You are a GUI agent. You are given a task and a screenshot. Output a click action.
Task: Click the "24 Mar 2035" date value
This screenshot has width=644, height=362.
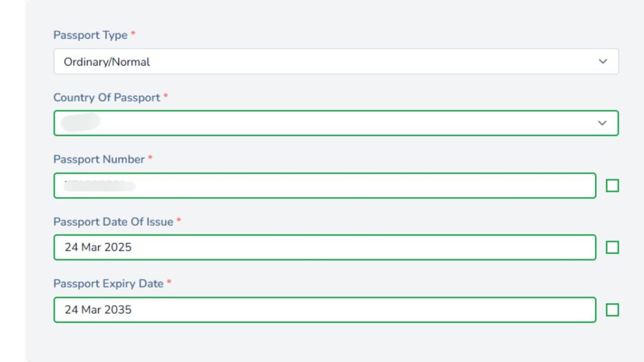click(x=98, y=310)
